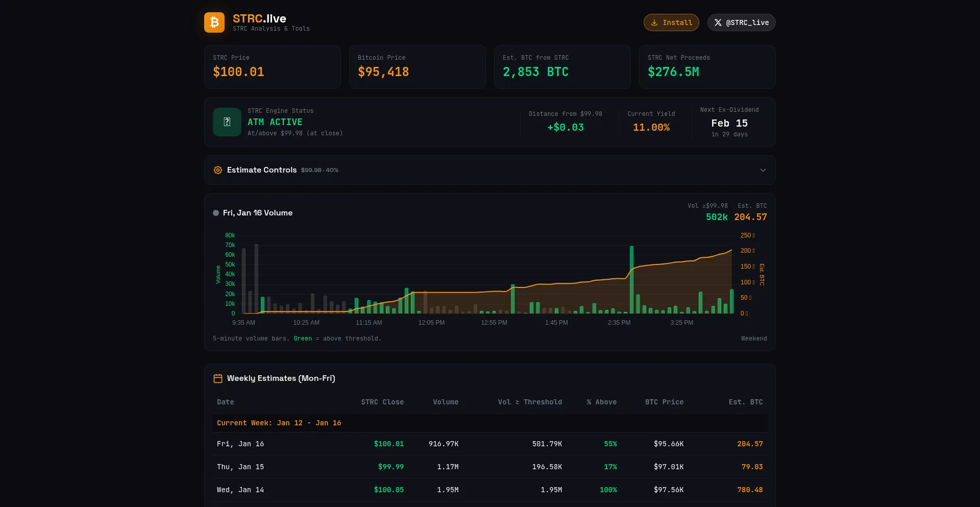Viewport: 980px width, 507px height.
Task: Click the STRC Close column header
Action: [x=382, y=402]
